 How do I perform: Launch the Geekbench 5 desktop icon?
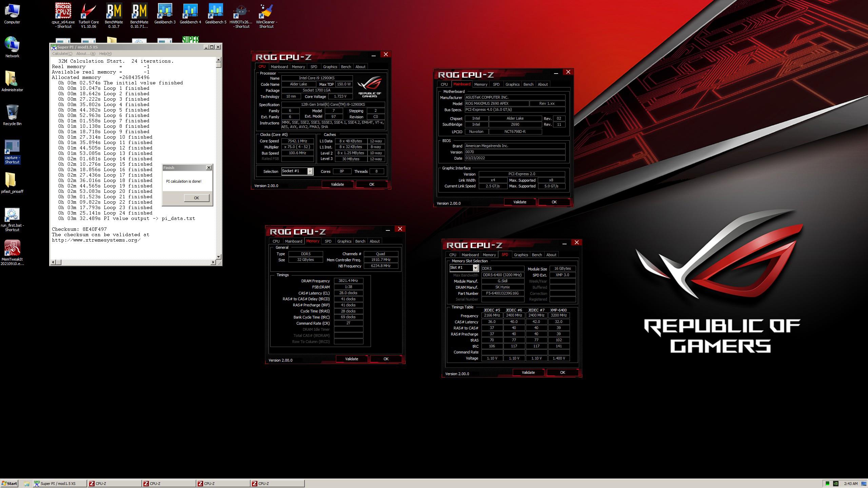pyautogui.click(x=216, y=14)
